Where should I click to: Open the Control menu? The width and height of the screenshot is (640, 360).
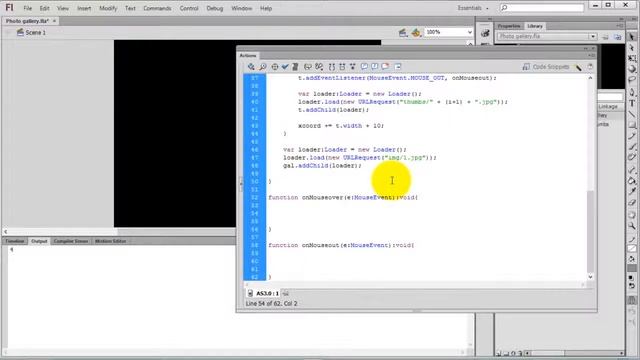click(189, 8)
